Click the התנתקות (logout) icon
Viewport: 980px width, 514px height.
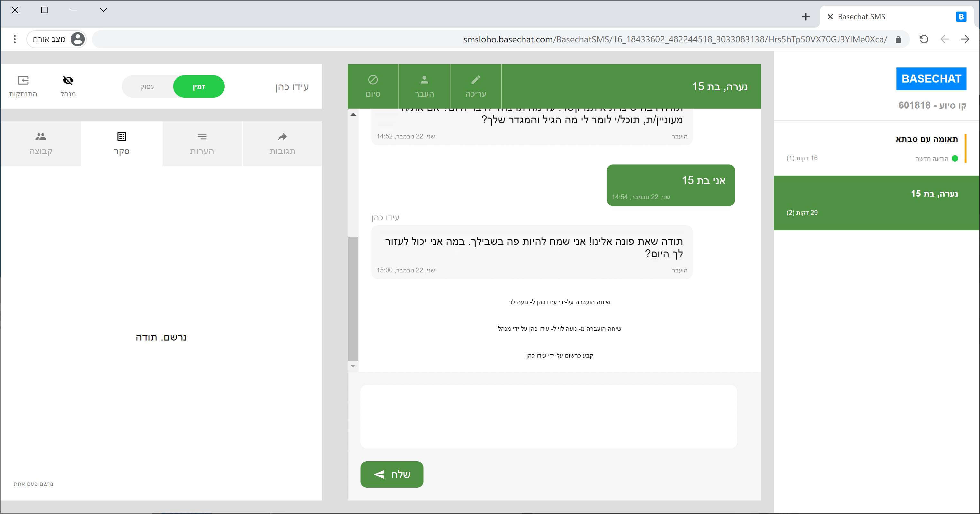[23, 80]
